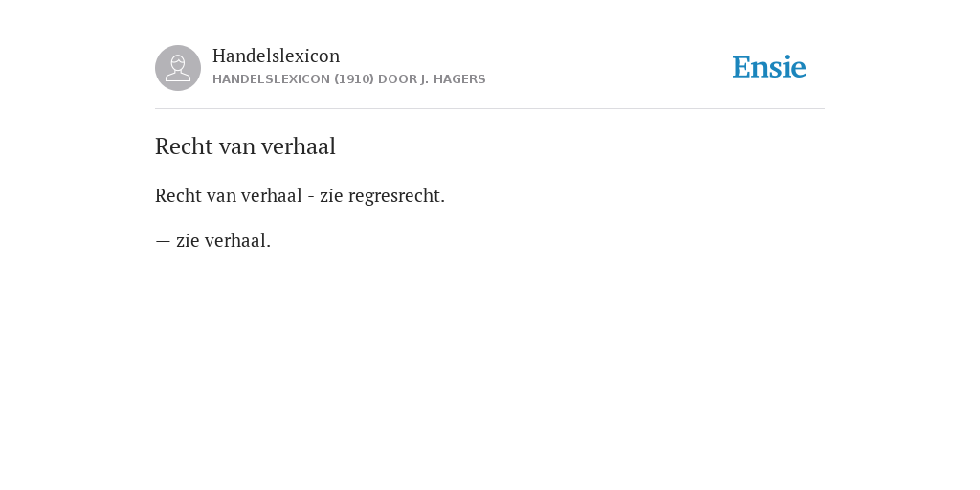Click the '— zie verhaal.' line
Image resolution: width=980 pixels, height=490 pixels.
click(x=213, y=240)
